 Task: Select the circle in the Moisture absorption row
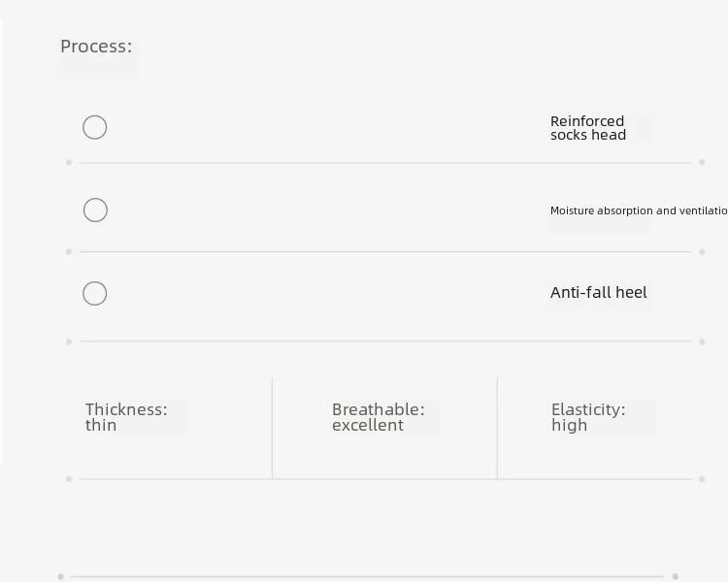coord(95,210)
